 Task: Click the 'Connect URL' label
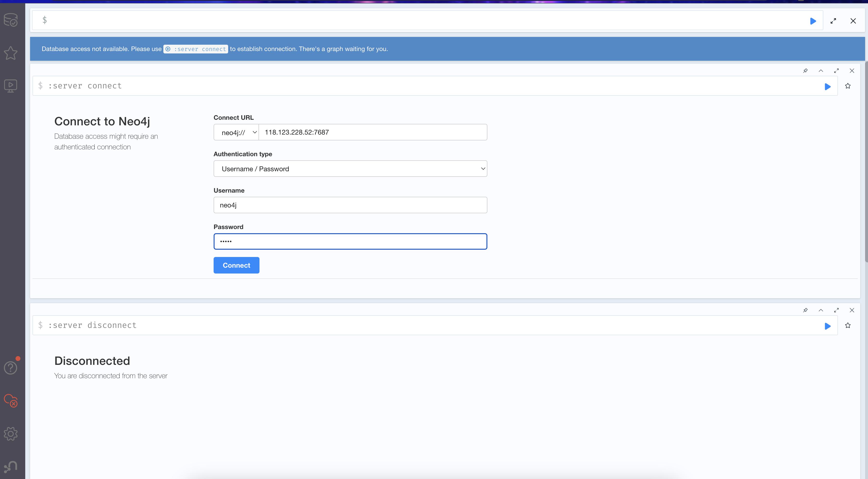234,118
